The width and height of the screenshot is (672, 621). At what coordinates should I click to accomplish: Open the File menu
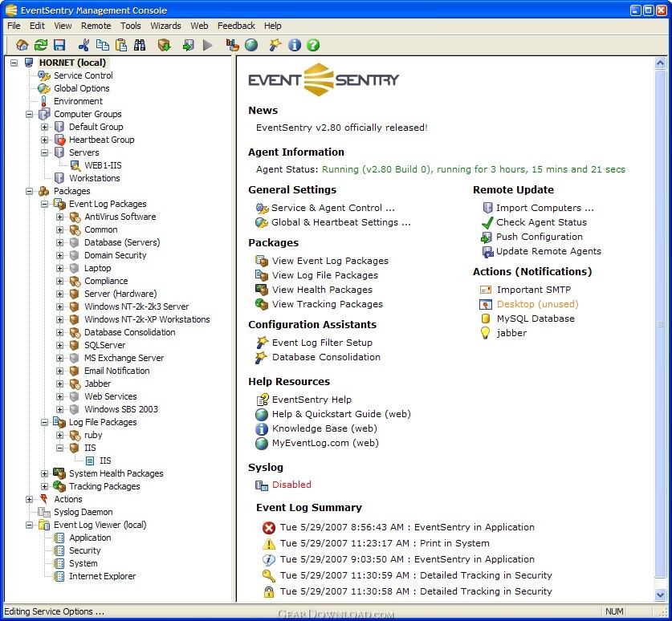point(14,26)
